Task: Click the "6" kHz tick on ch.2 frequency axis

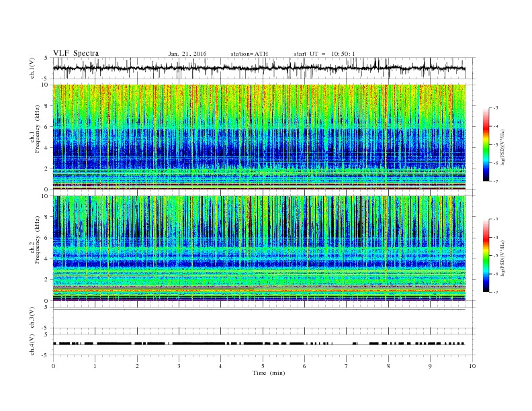Action: click(46, 238)
